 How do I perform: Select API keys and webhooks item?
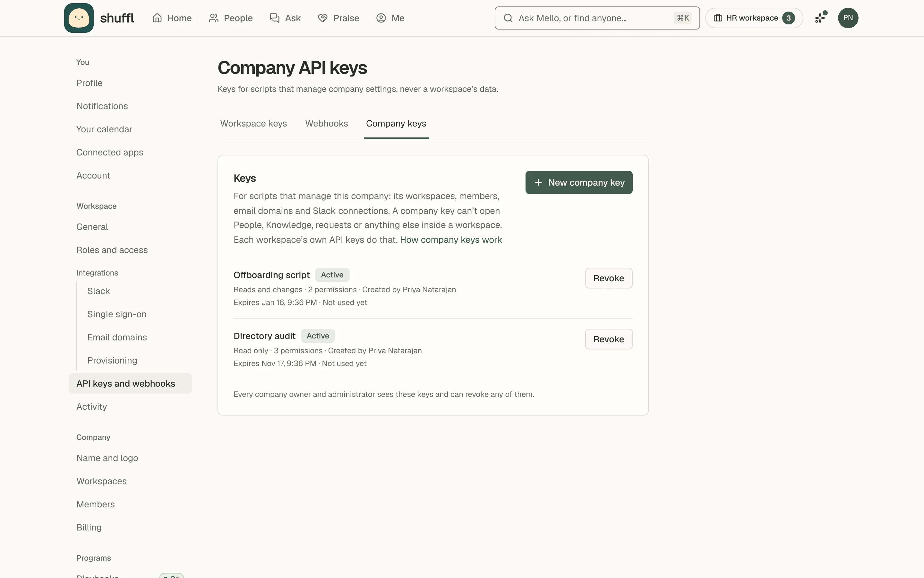click(130, 383)
